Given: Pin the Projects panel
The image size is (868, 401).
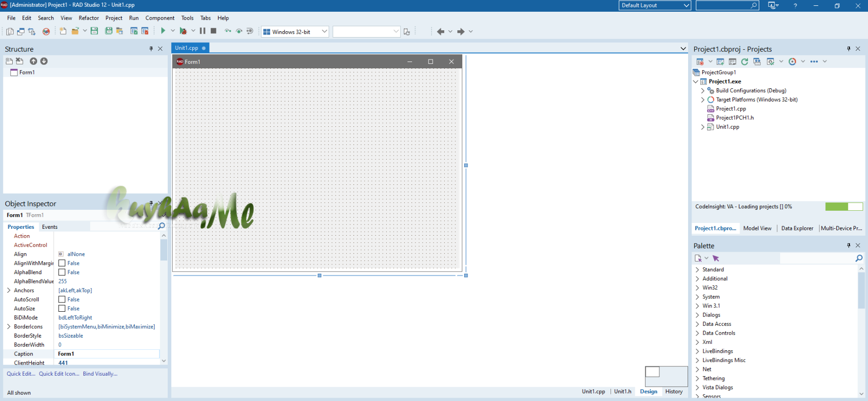Looking at the screenshot, I should (849, 49).
